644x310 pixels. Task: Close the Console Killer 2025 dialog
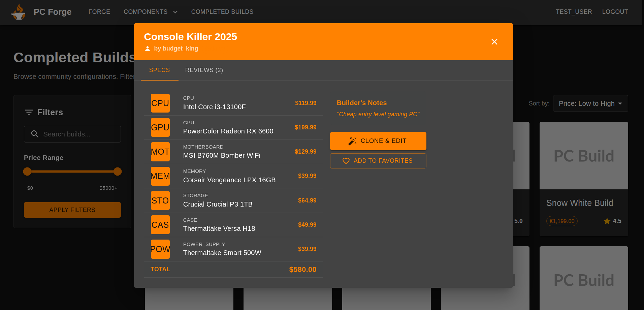494,42
